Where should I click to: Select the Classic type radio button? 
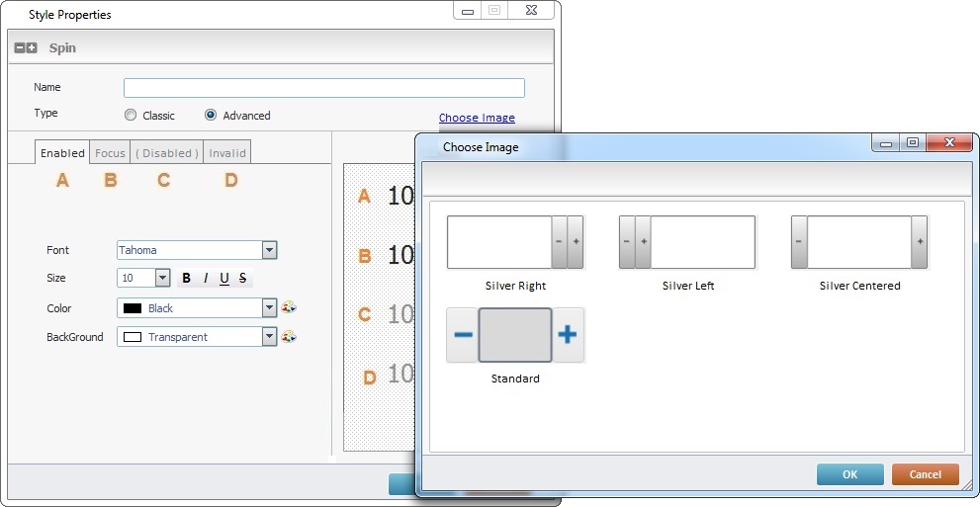(x=131, y=116)
